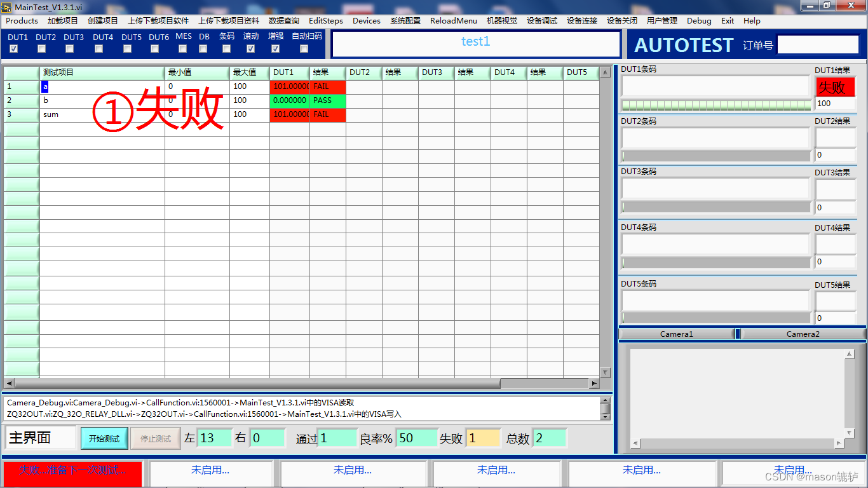Click table horizontal scrollbar right arrow

[594, 383]
